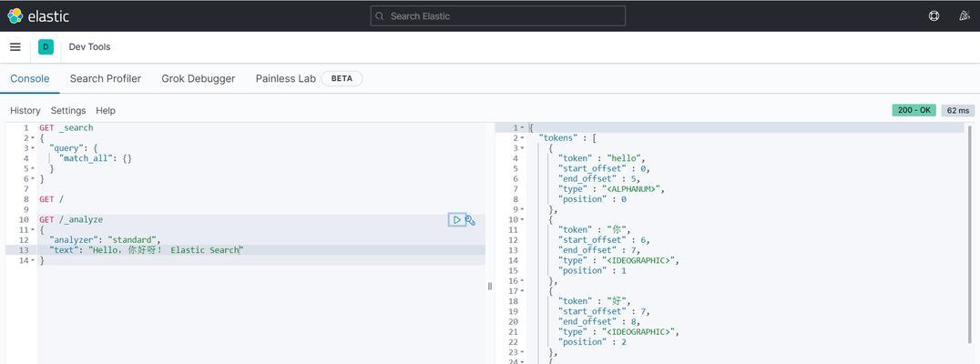Screen dimensions: 980x364
Task: Open the wrench request options menu
Action: (471, 219)
